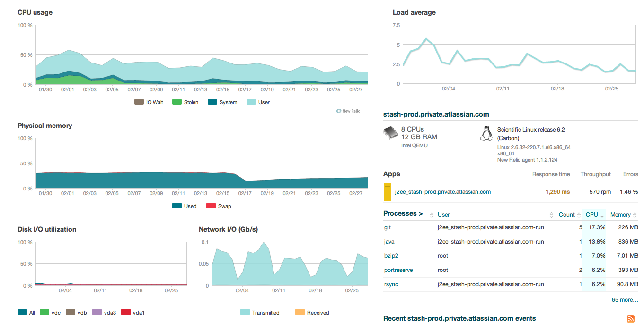Sort by Memory column header

[620, 215]
